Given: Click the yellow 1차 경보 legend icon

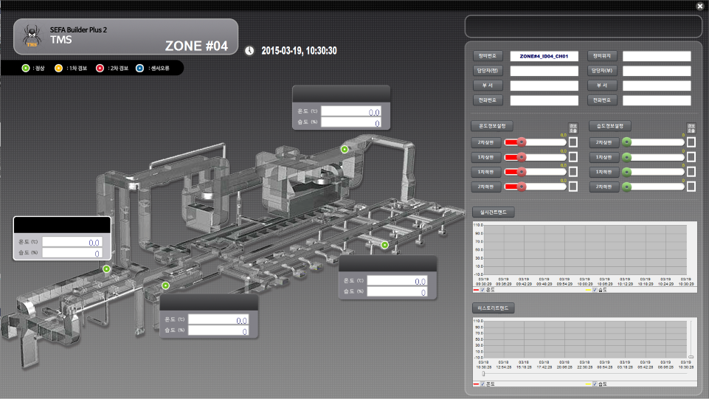Looking at the screenshot, I should tap(58, 68).
